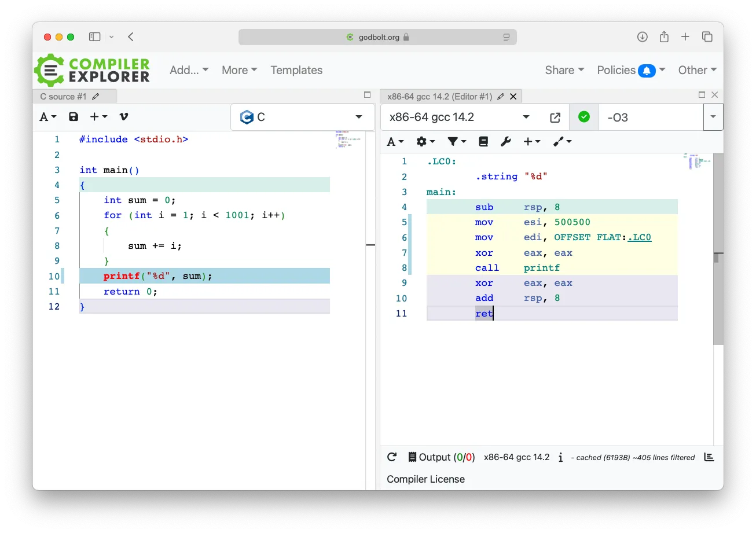Click 'sum += i;' on source line 8
Viewport: 756px width, 533px height.
pos(155,246)
